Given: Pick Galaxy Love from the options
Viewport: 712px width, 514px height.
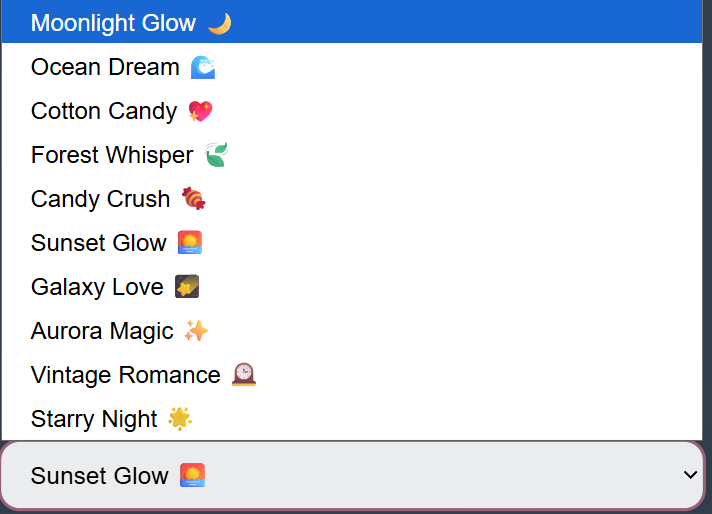Looking at the screenshot, I should point(97,287).
